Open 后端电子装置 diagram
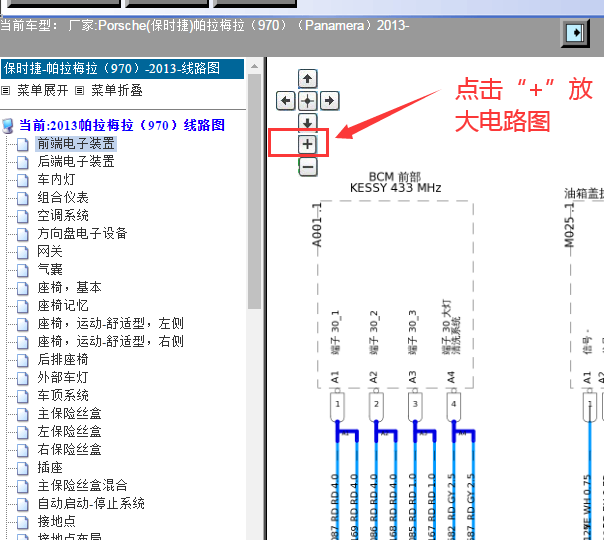The width and height of the screenshot is (604, 540). [76, 161]
